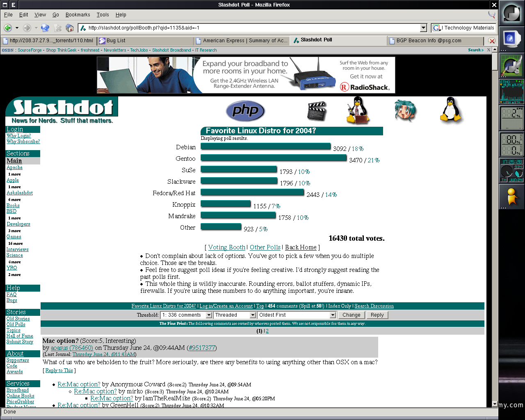The height and width of the screenshot is (420, 525).
Task: Click the Debian poll result bar
Action: (x=266, y=146)
